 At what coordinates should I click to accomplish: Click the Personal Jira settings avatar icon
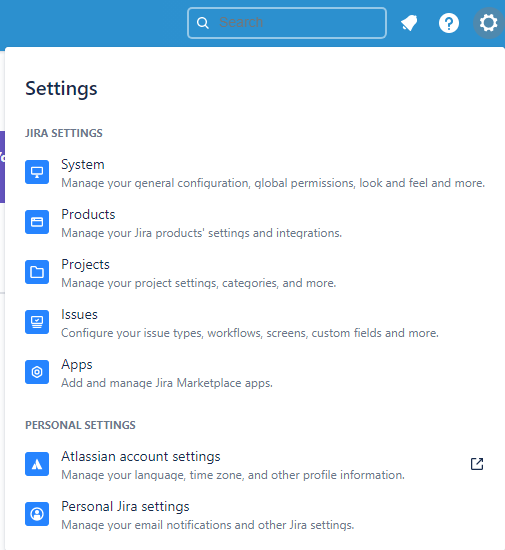pyautogui.click(x=37, y=514)
